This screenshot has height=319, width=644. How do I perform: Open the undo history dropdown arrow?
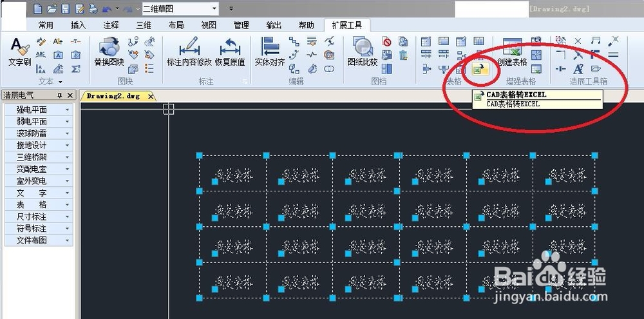tap(117, 8)
